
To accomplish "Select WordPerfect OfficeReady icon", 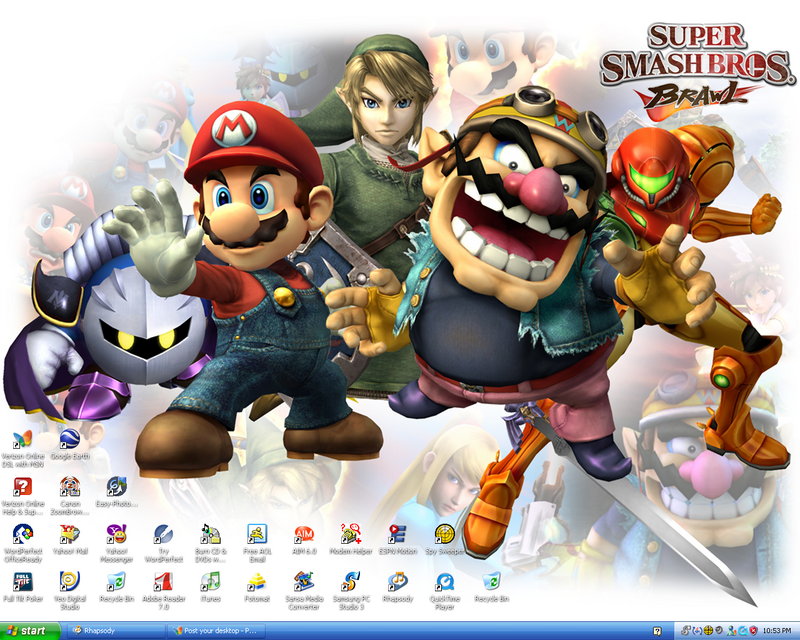I will pos(23,544).
